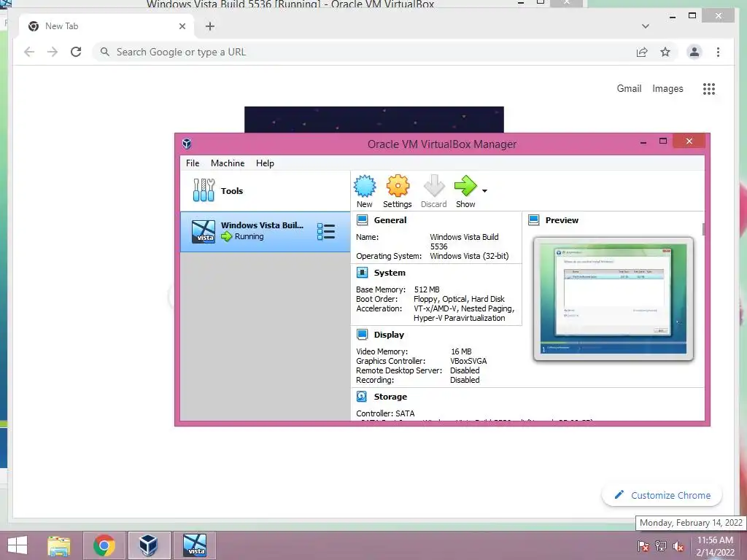Click the New machine icon in VirtualBox

coord(365,186)
